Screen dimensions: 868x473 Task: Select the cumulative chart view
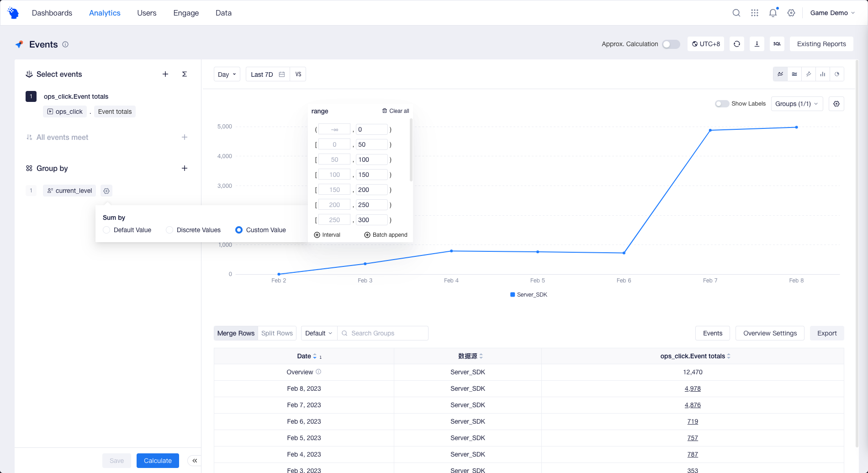tap(809, 74)
